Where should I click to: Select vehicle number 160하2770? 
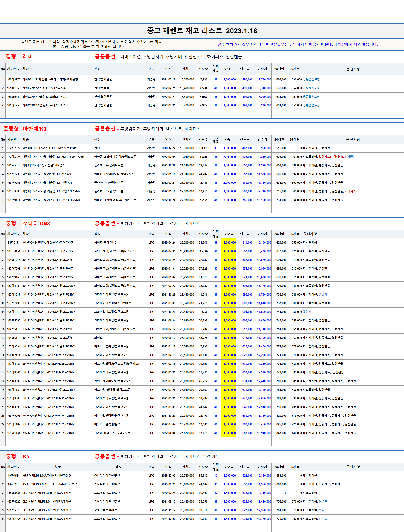pos(14,79)
